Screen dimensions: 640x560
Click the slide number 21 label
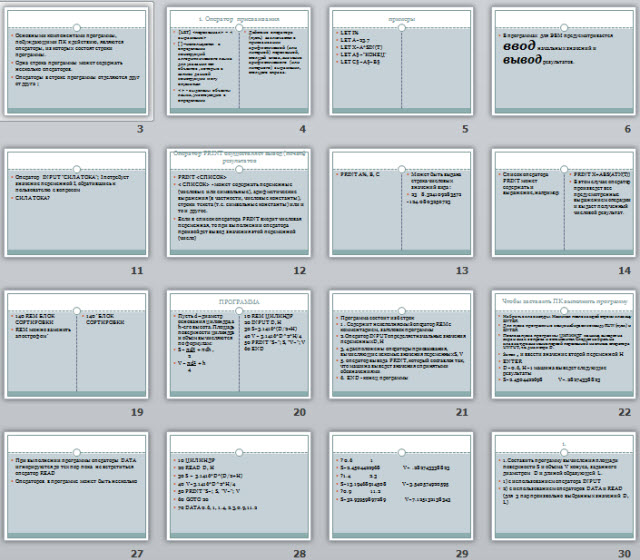pyautogui.click(x=461, y=413)
